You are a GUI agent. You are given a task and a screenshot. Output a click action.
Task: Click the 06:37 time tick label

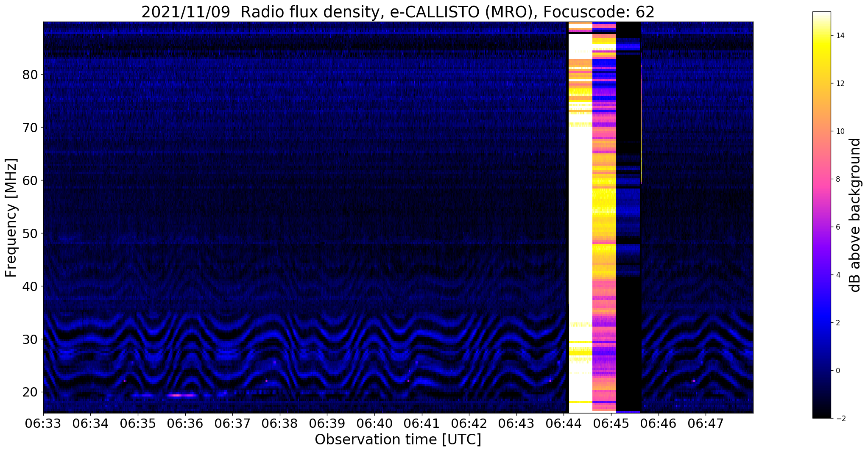[x=232, y=423]
